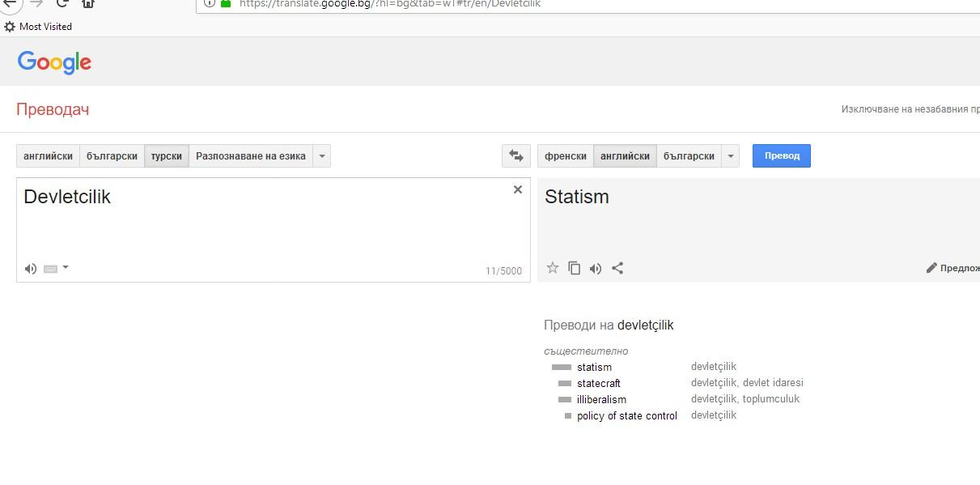This screenshot has height=485, width=980.
Task: Click the reverse translation toplumculuk
Action: 771,398
